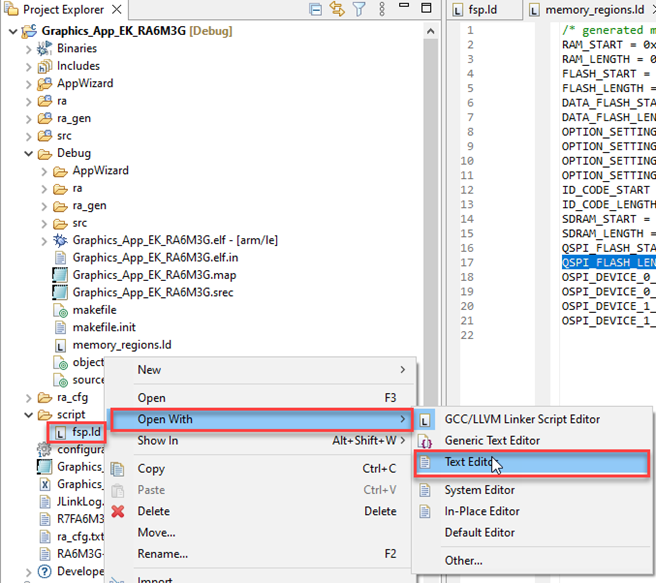Toggle Link with Editor icon
Image resolution: width=656 pixels, height=583 pixels.
[337, 9]
